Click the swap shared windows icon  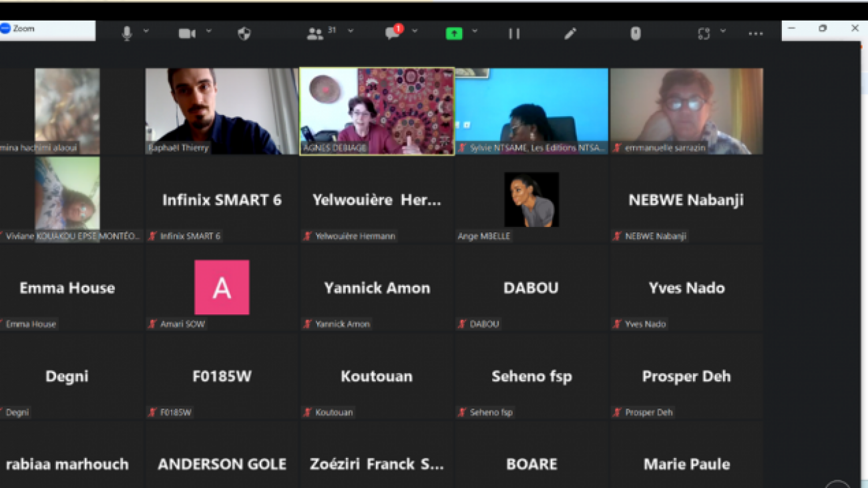point(703,32)
